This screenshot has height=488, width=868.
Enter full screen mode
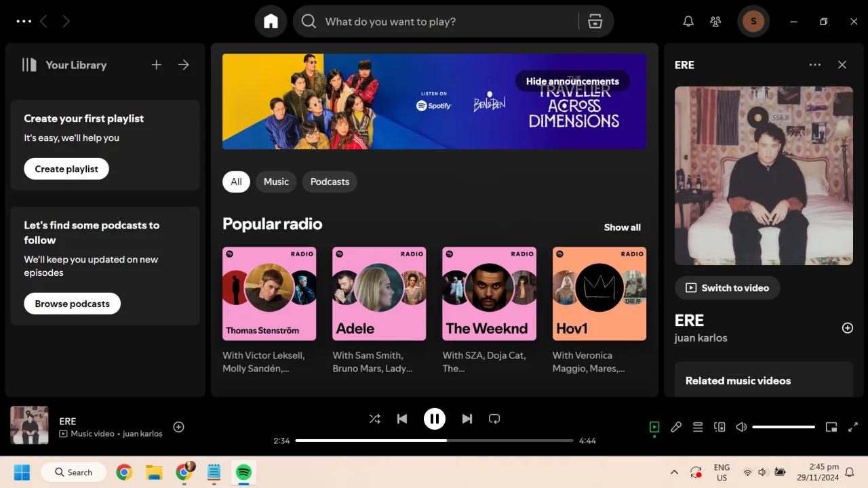click(x=853, y=427)
